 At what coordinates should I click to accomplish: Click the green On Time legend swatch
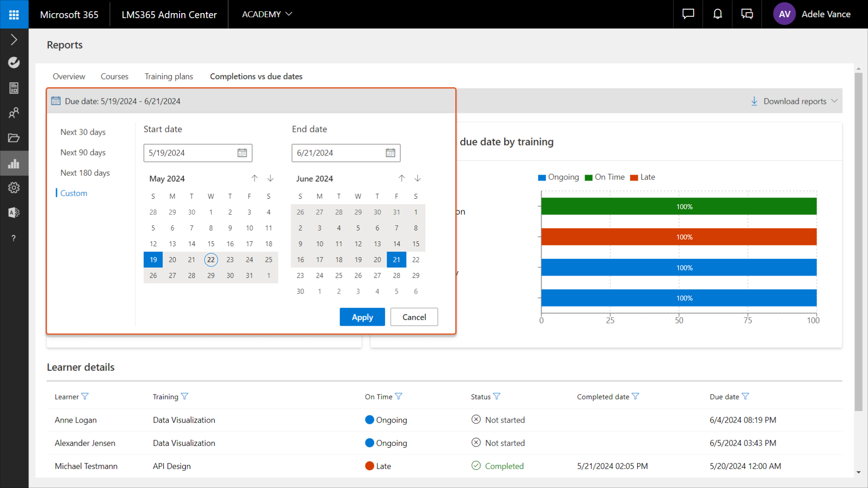point(589,178)
